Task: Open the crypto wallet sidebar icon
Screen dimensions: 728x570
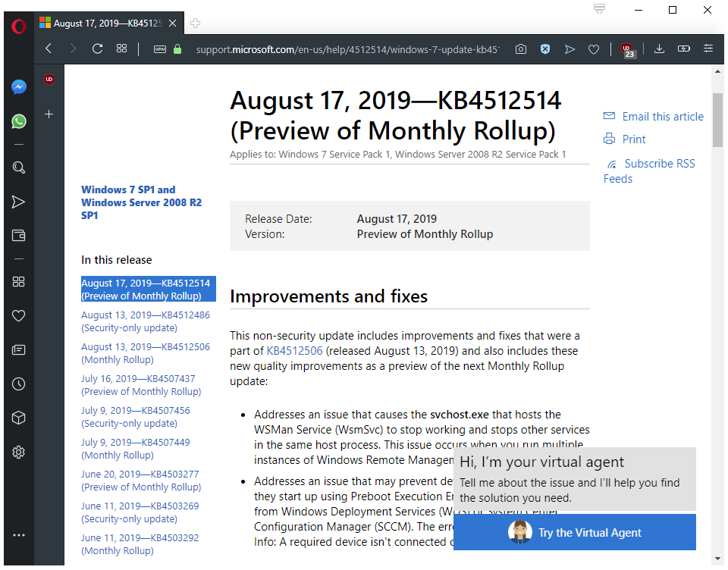Action: pos(18,235)
